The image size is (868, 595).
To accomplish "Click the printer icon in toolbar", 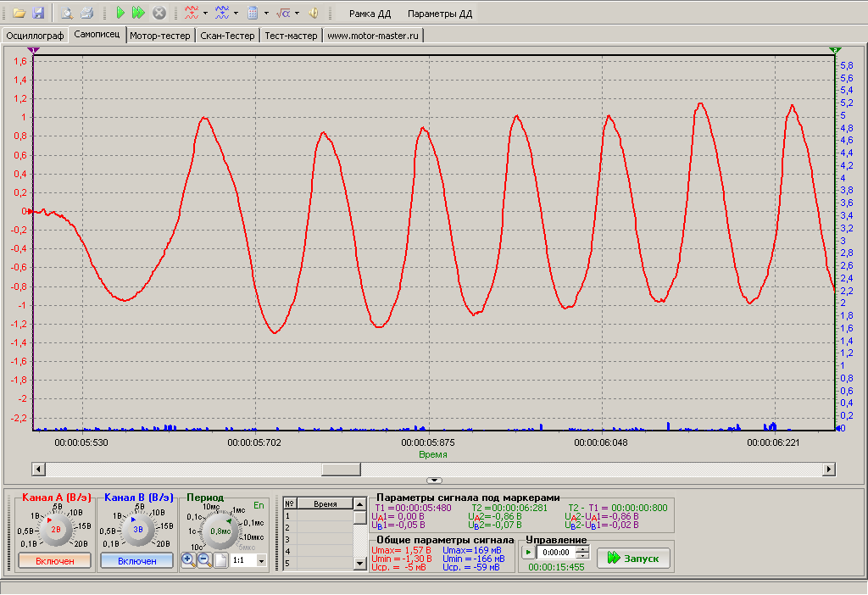I will coord(86,13).
